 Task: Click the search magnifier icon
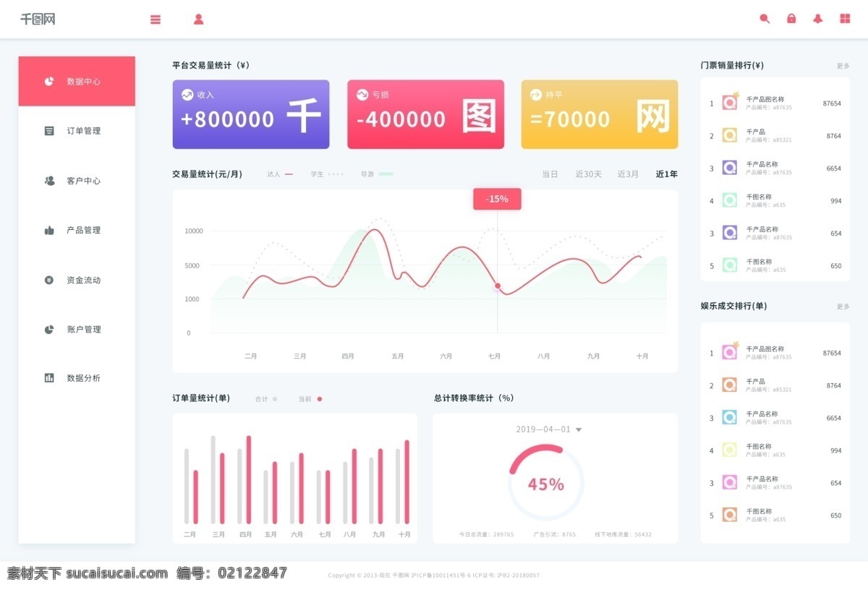pos(765,19)
